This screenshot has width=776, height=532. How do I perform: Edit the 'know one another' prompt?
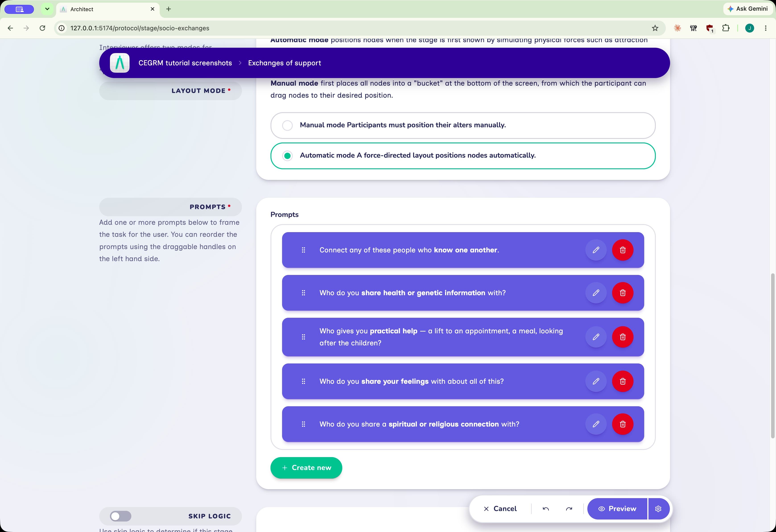(x=596, y=250)
